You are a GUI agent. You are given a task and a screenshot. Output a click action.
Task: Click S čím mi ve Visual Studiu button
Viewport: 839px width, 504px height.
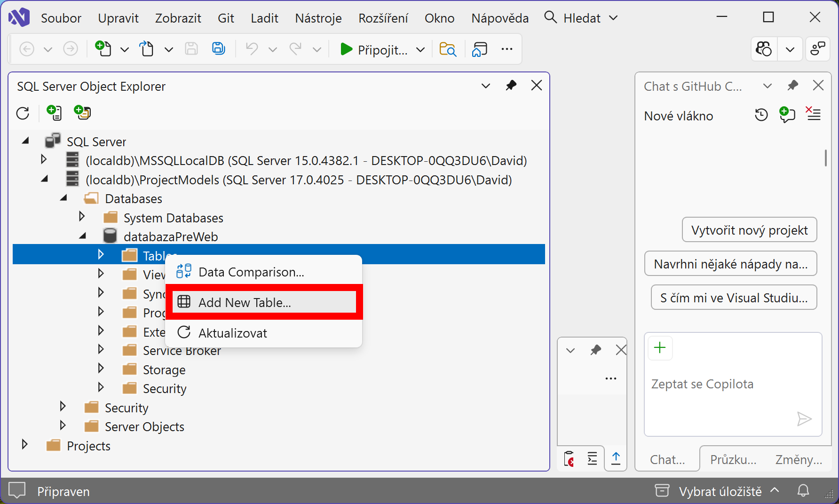[x=734, y=298]
